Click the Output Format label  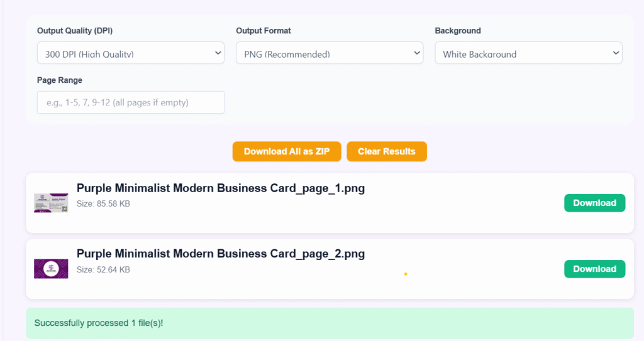264,31
